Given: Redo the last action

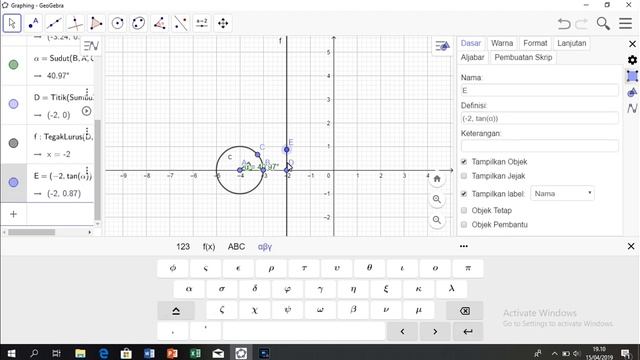Looking at the screenshot, I should click(x=581, y=24).
